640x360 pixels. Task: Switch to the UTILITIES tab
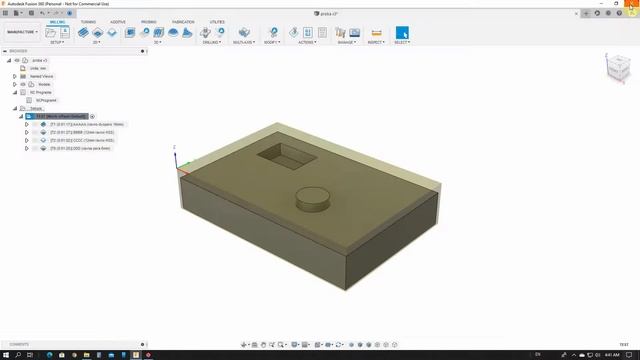tap(217, 22)
